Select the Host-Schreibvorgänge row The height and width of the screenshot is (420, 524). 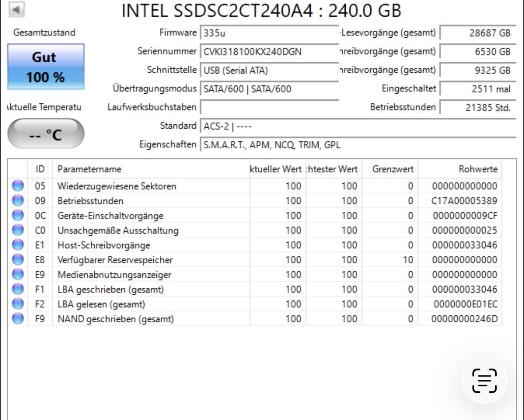[255, 245]
